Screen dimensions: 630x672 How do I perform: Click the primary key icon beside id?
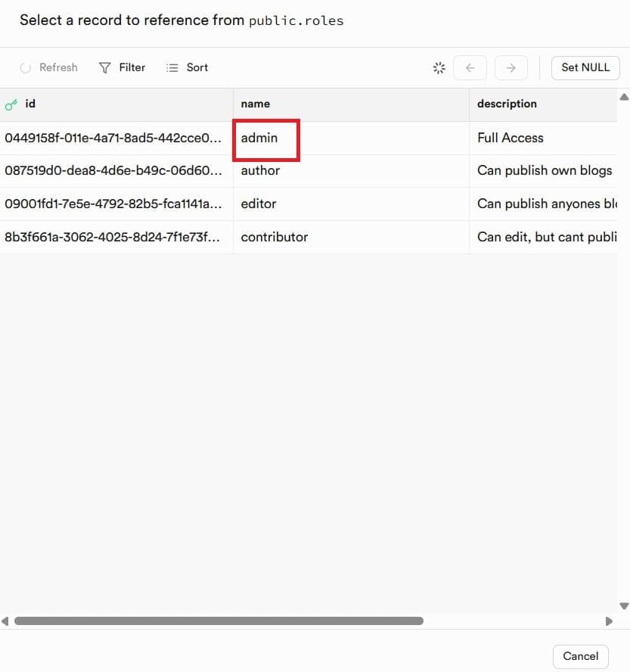point(11,104)
